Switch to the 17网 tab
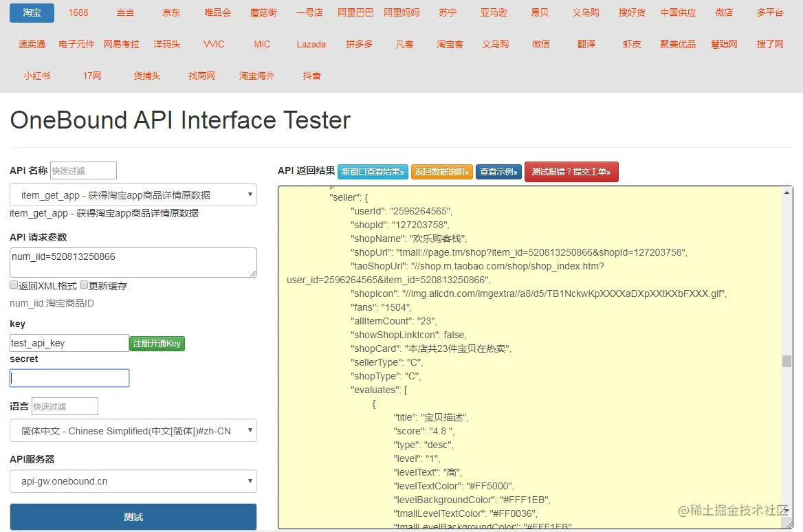The width and height of the screenshot is (803, 532). (x=92, y=76)
